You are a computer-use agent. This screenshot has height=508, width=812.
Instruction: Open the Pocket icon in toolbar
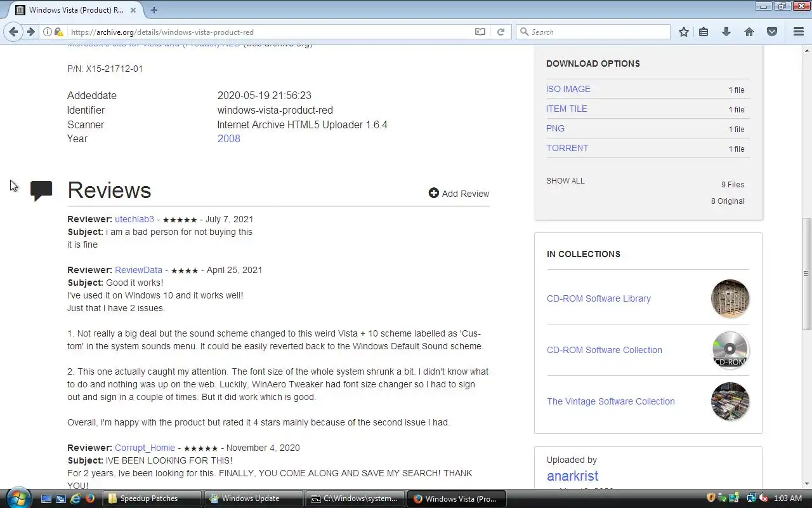pos(772,32)
